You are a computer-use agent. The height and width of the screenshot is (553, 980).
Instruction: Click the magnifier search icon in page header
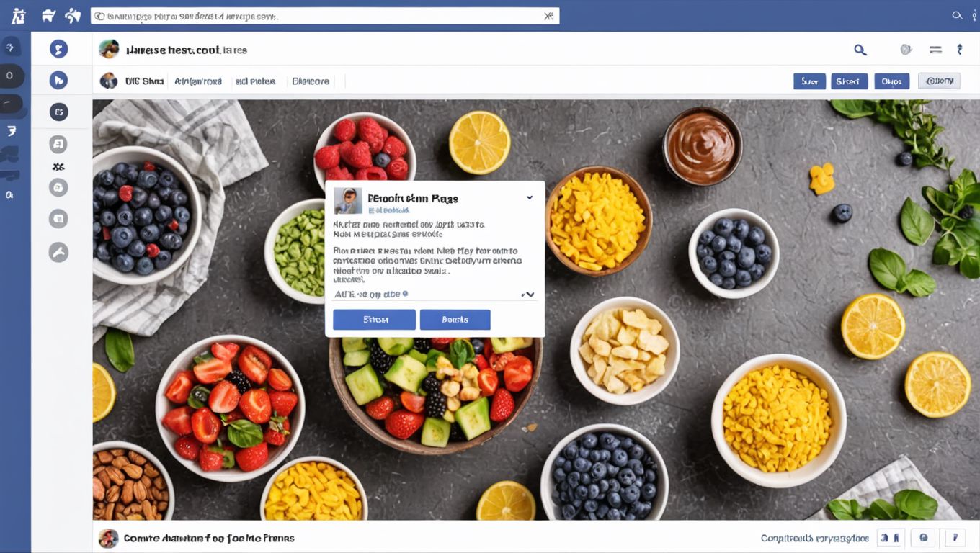(860, 50)
